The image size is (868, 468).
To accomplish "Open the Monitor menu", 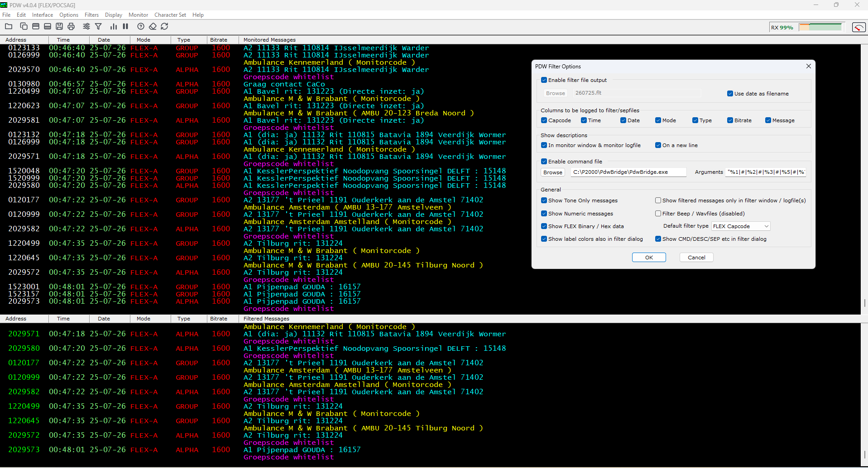I will [x=138, y=15].
